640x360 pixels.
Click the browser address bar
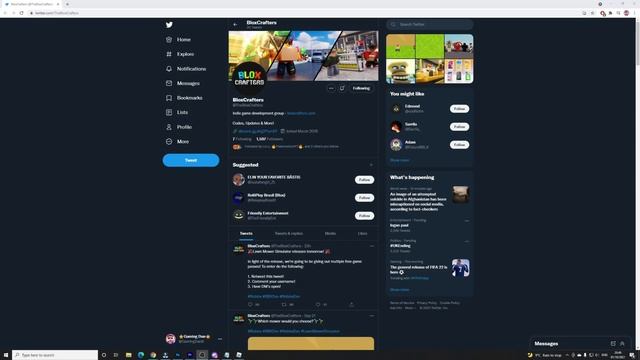[x=306, y=13]
